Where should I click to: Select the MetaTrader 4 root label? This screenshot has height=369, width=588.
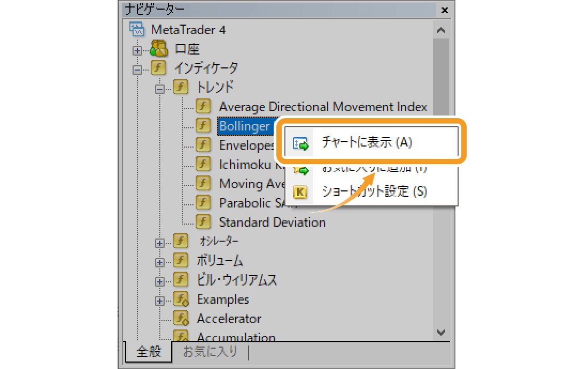(188, 29)
